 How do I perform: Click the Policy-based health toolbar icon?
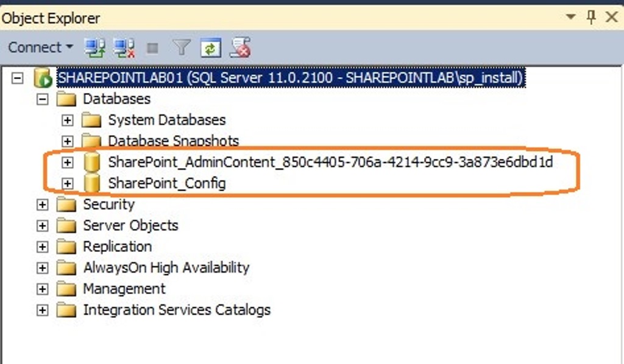click(x=240, y=47)
